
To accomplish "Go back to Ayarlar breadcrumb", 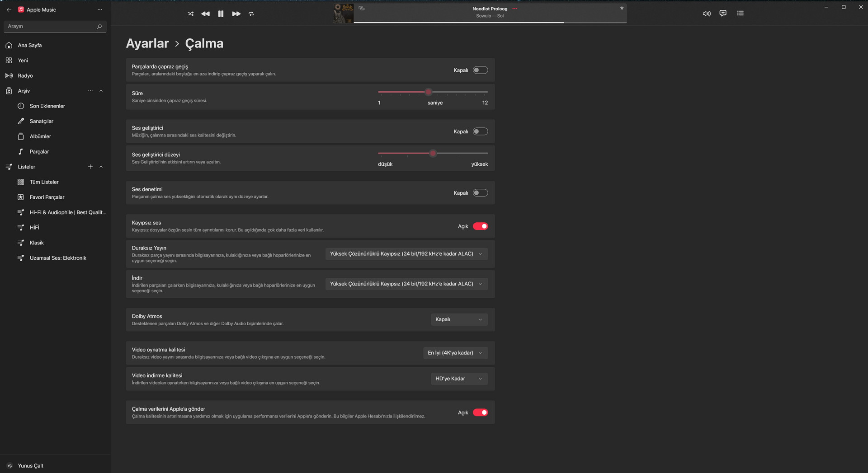I will (147, 43).
